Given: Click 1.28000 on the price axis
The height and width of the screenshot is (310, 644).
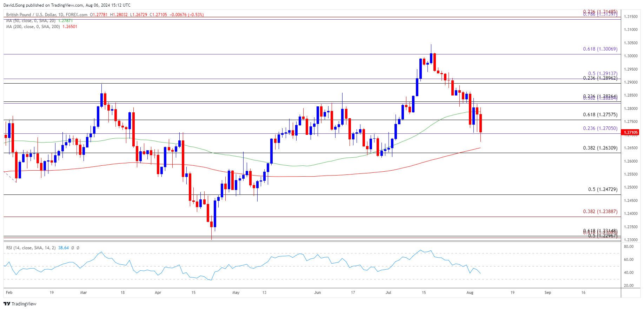Looking at the screenshot, I should [631, 108].
